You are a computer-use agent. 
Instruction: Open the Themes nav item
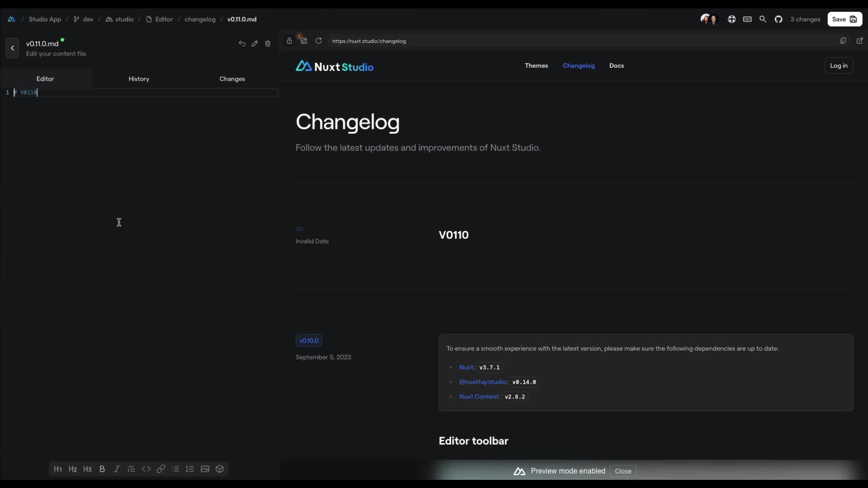536,66
